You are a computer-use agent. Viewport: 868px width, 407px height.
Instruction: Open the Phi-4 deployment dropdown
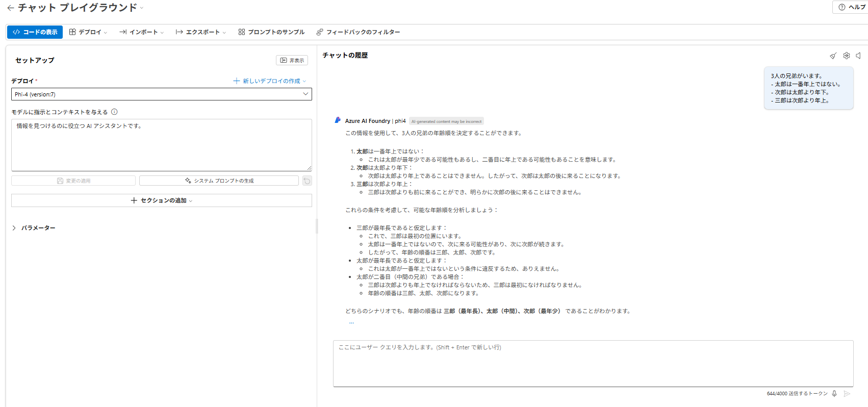[161, 94]
